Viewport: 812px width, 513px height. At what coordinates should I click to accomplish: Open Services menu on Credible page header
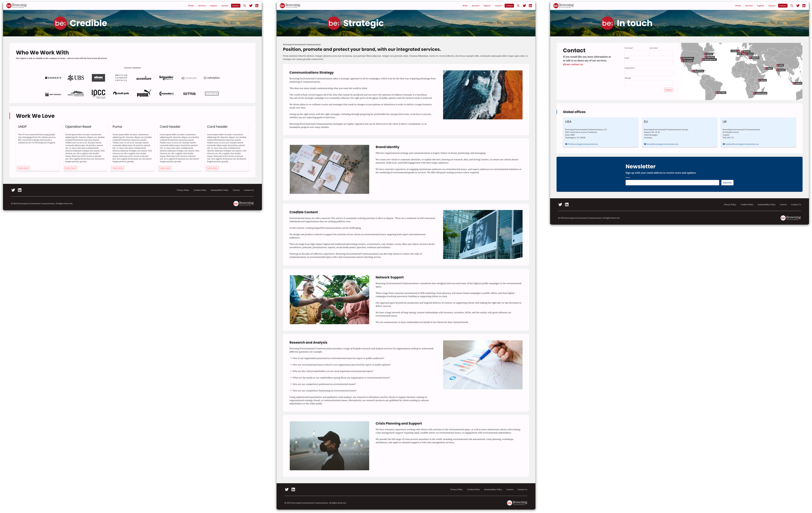coord(202,6)
